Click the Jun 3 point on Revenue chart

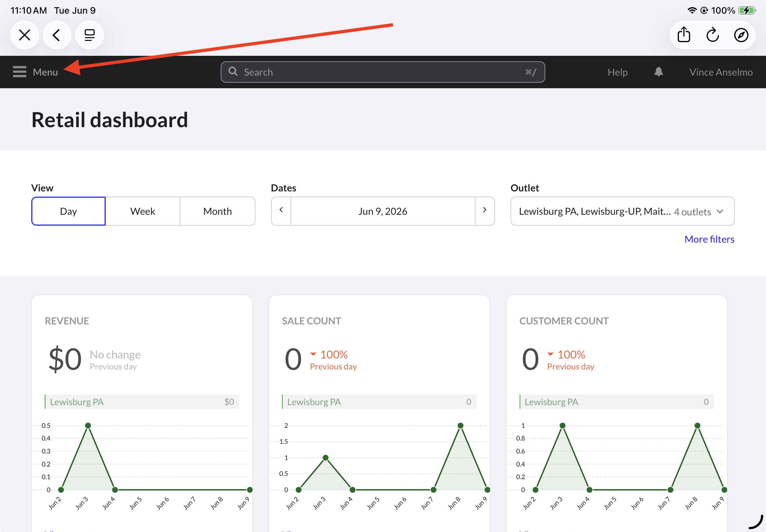88,425
